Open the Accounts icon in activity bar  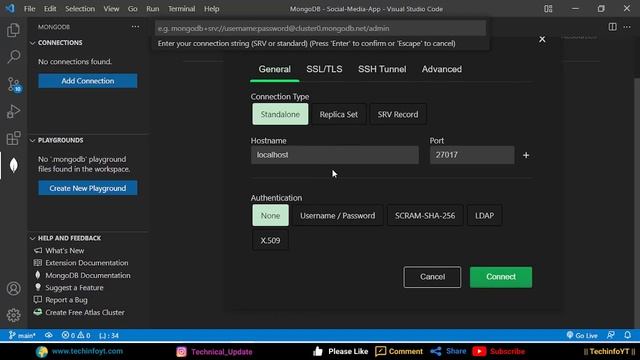pyautogui.click(x=13, y=289)
